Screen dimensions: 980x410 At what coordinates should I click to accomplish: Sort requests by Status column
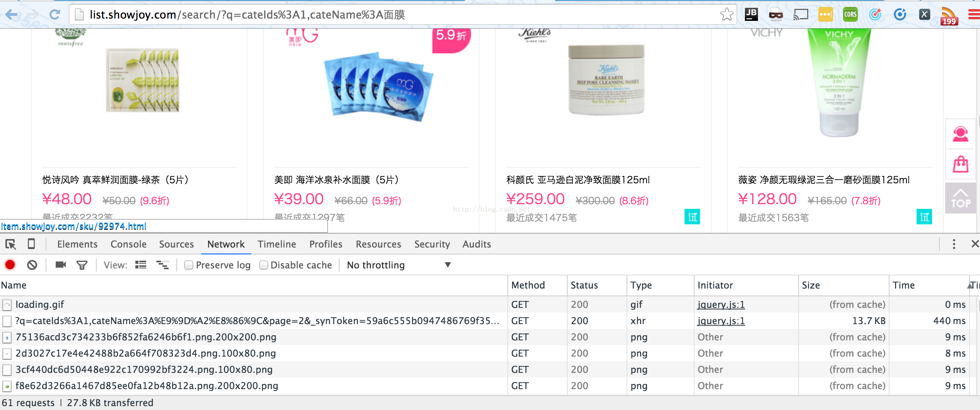[x=597, y=285]
